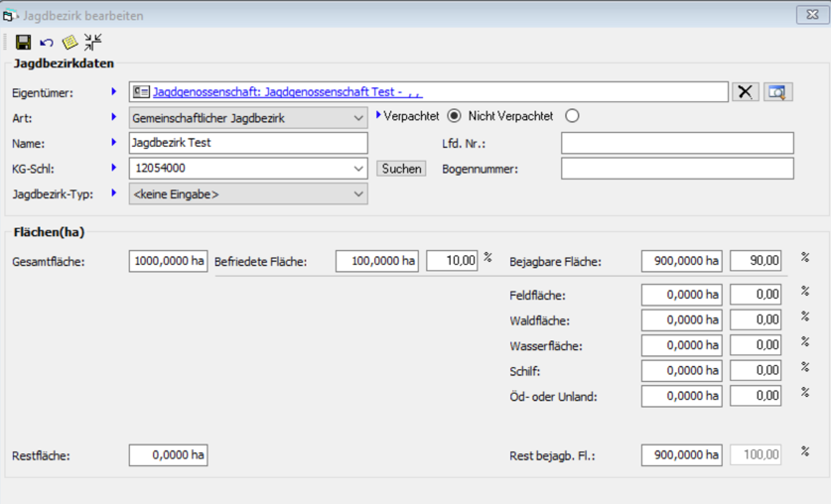Image resolution: width=831 pixels, height=504 pixels.
Task: Select the Waldfläche hectare input
Action: click(x=681, y=320)
